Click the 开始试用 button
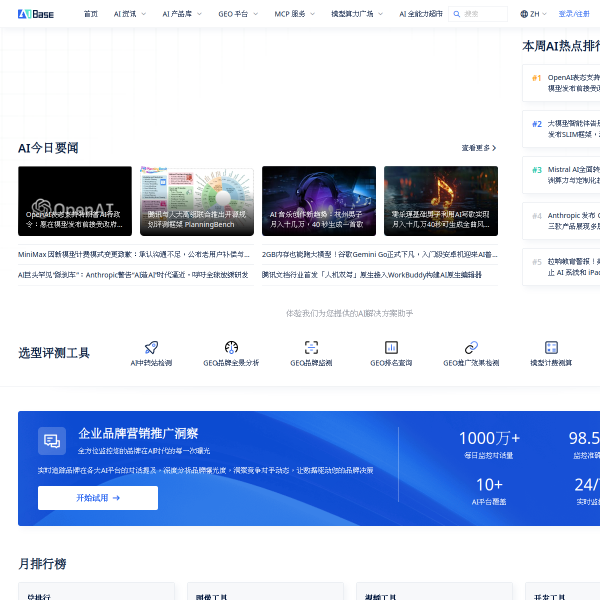The width and height of the screenshot is (600, 600). (x=98, y=498)
